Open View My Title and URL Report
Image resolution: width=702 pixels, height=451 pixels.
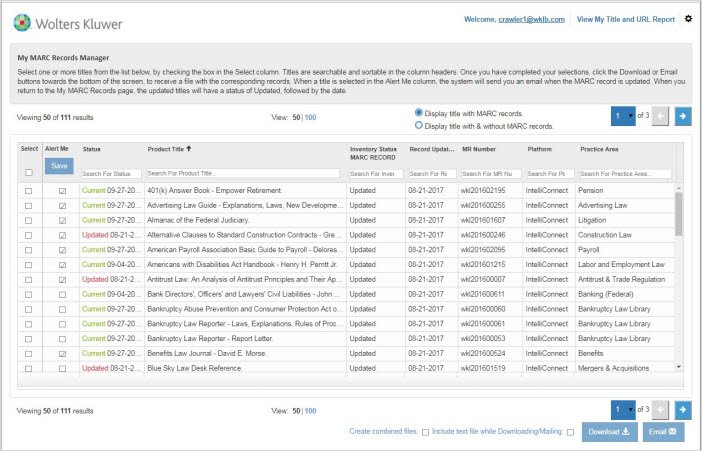tap(626, 19)
